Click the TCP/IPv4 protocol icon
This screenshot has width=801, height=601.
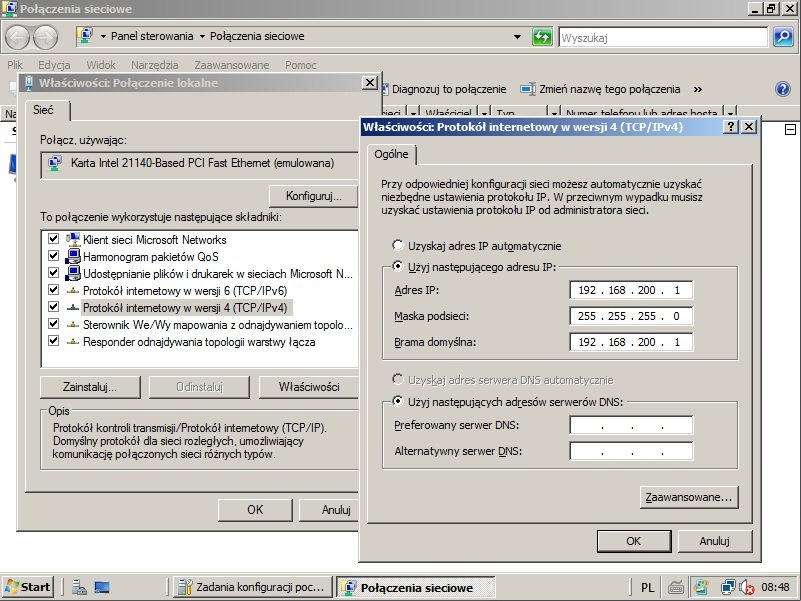tap(73, 308)
